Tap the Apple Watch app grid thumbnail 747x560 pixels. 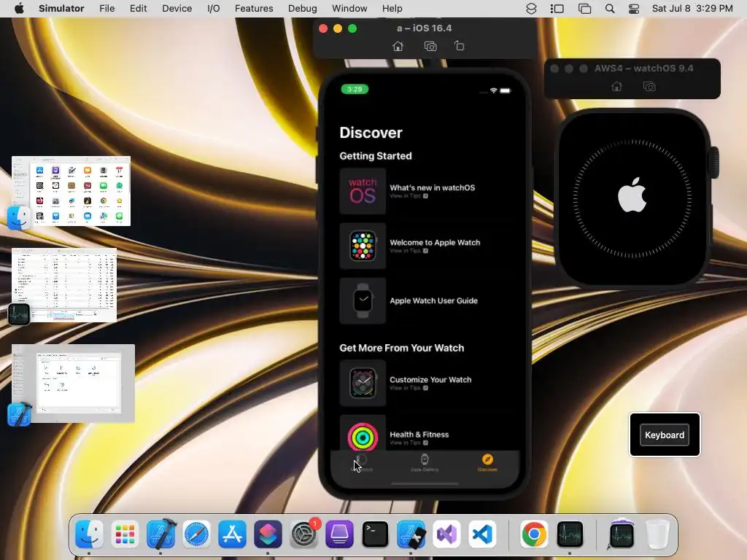tap(363, 246)
